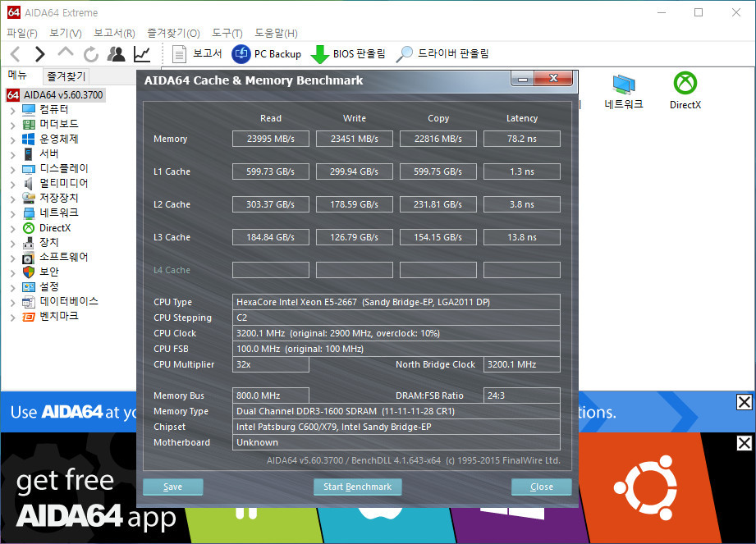This screenshot has height=544, width=756.
Task: Expand the 운영체제 tree node
Action: [13, 140]
